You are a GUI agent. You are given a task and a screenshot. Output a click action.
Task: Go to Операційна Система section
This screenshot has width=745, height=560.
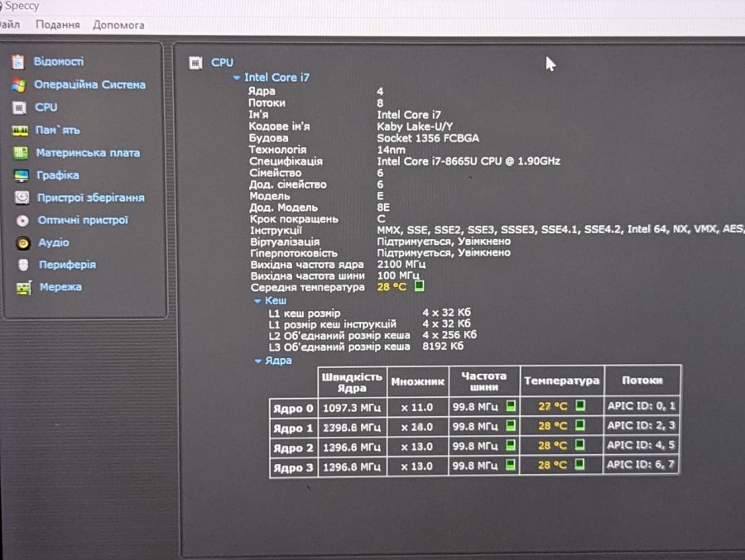pyautogui.click(x=89, y=84)
